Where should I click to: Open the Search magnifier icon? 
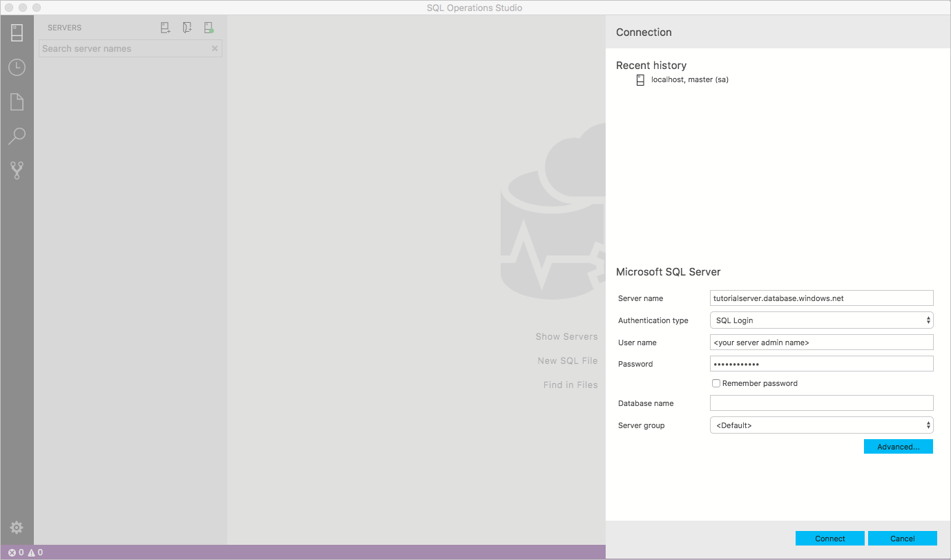tap(17, 136)
